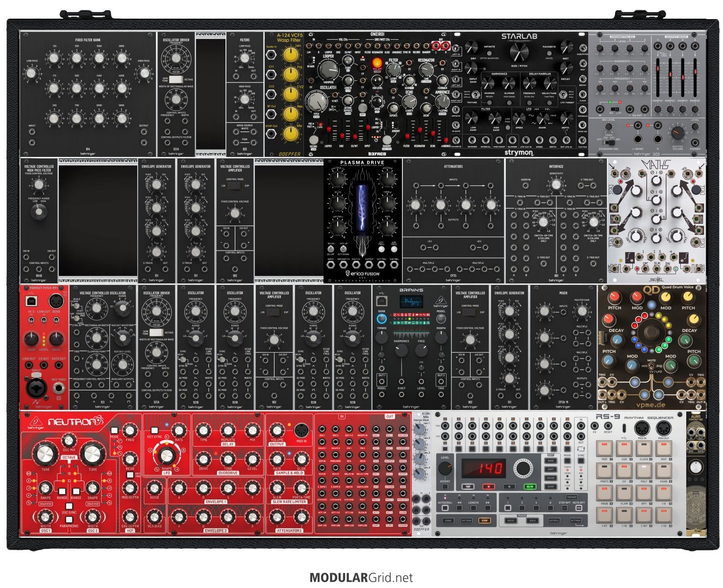This screenshot has height=588, width=723.
Task: Click the AMBIENCE fader on Oneiroi
Action: click(446, 140)
